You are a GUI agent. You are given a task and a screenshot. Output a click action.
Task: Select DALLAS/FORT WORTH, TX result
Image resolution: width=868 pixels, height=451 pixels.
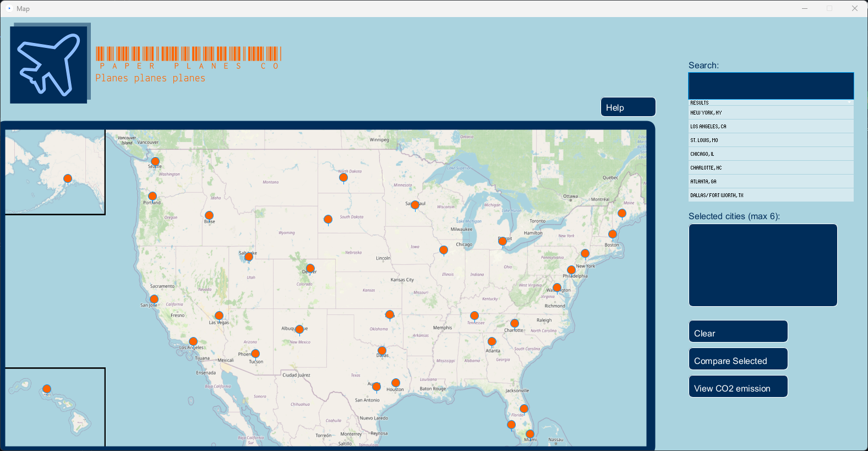[771, 195]
